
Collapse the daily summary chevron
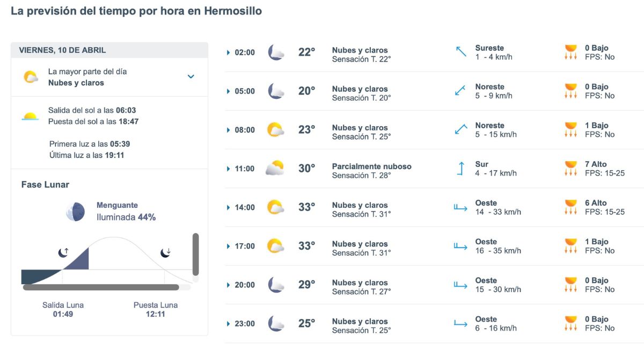(191, 77)
